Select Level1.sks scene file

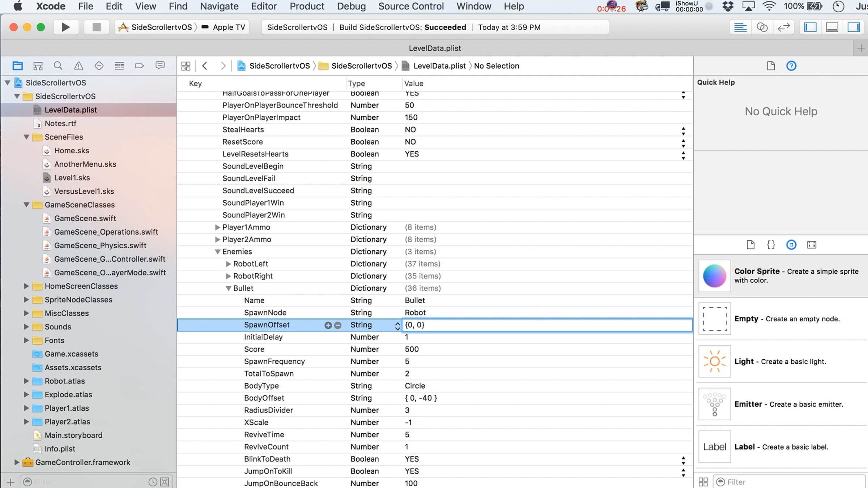[72, 177]
